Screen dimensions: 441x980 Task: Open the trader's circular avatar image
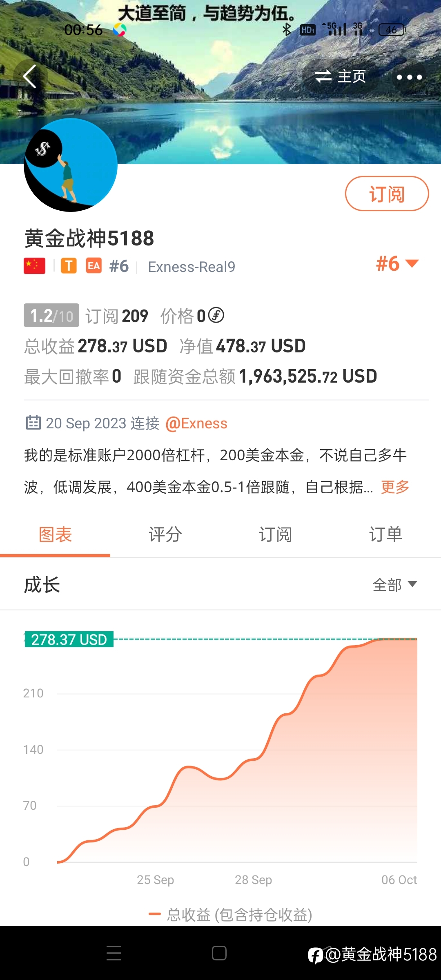[x=71, y=165]
